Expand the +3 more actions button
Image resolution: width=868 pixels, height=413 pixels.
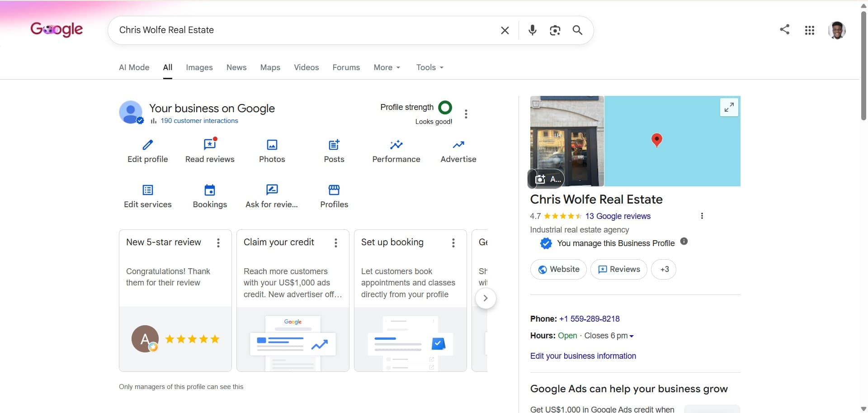point(664,269)
